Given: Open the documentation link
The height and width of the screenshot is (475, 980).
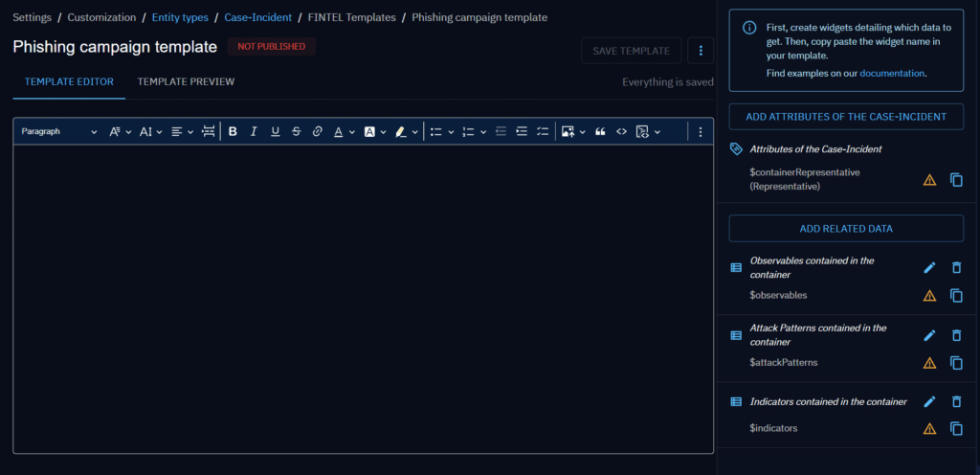Looking at the screenshot, I should coord(892,73).
